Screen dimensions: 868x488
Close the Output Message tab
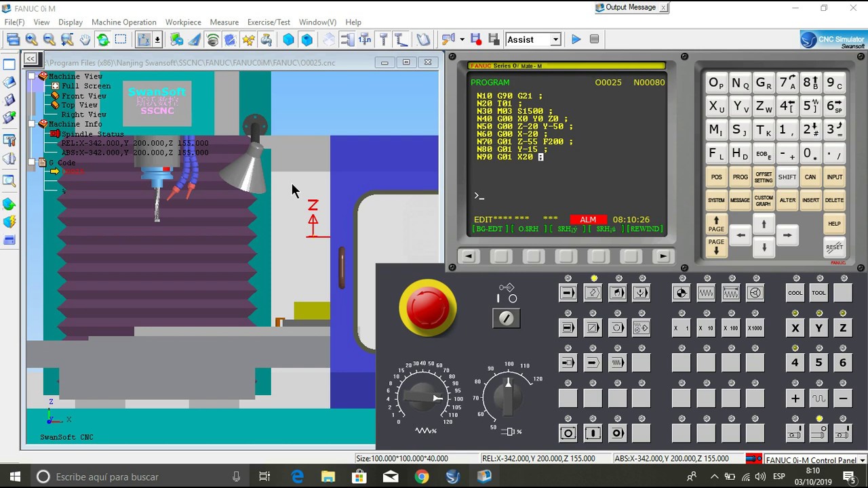pyautogui.click(x=663, y=7)
